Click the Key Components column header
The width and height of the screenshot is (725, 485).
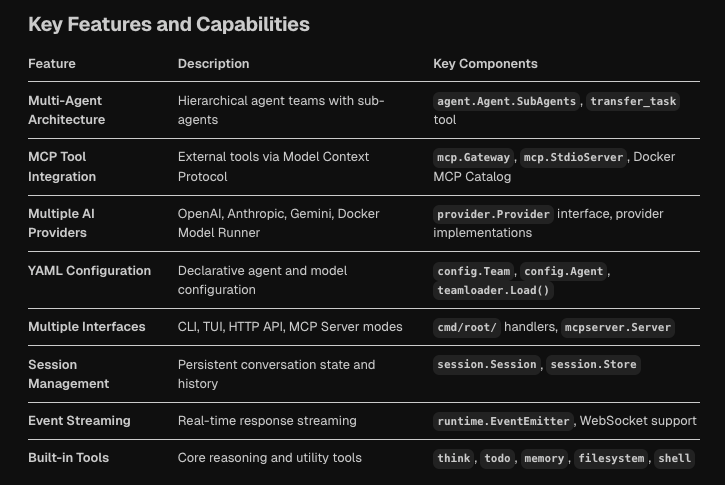pos(485,63)
